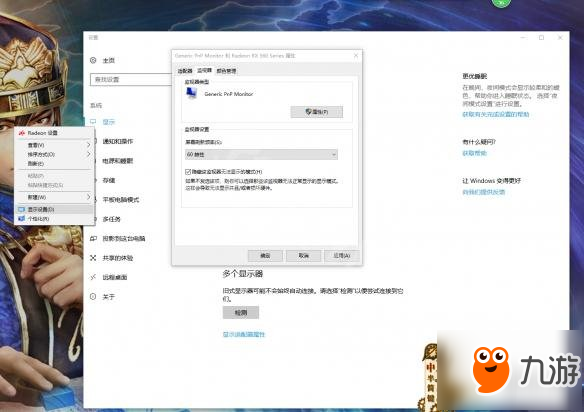Screen dimensions: 584x412
Task: Click the Radeon 设置 icon in context menu
Action: click(22, 133)
